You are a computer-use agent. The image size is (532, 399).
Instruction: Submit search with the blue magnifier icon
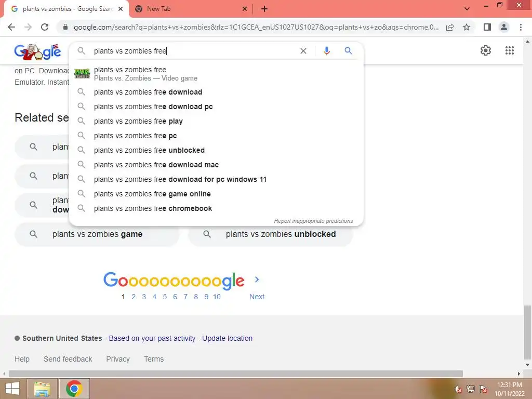pyautogui.click(x=348, y=51)
